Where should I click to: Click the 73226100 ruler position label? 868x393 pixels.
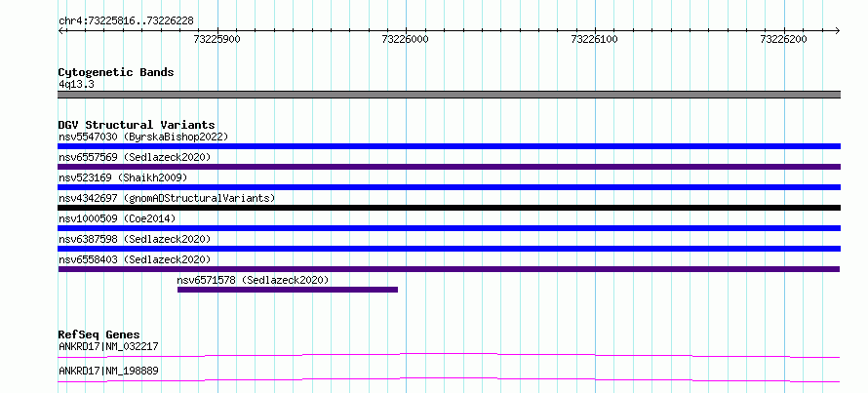[x=595, y=39]
